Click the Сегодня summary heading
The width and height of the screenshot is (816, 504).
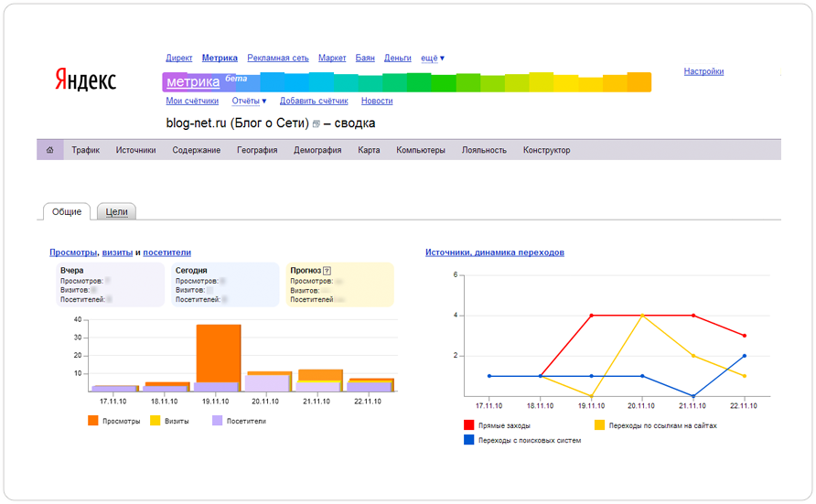(x=191, y=271)
